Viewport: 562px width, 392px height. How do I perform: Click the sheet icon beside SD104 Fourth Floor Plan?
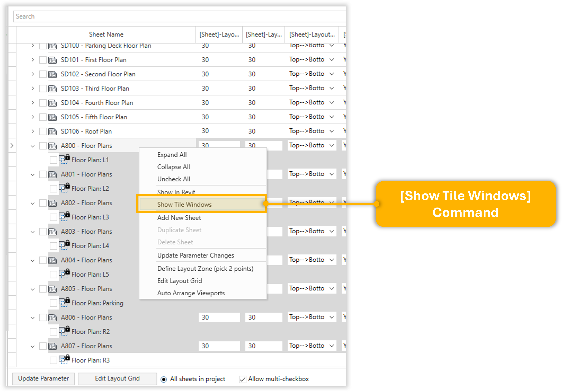click(52, 103)
